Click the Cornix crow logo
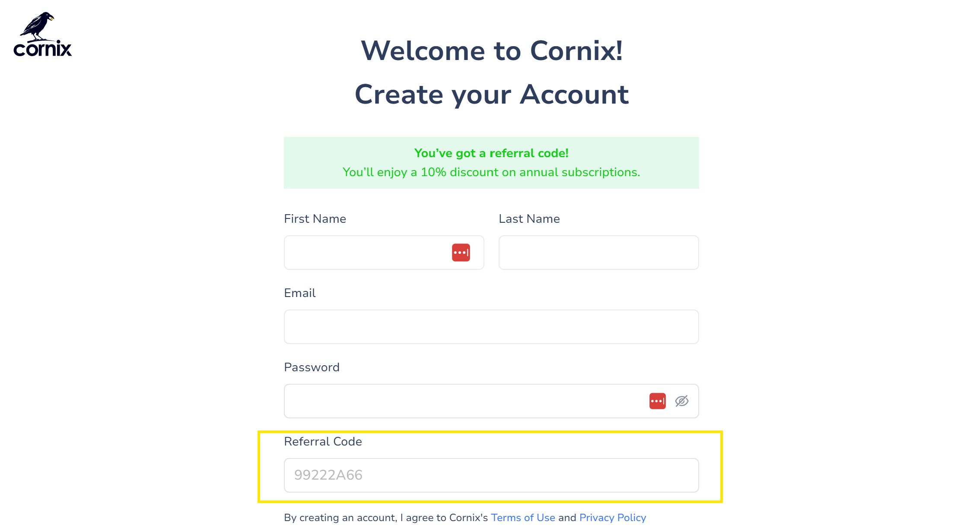Image resolution: width=980 pixels, height=531 pixels. pos(38,26)
